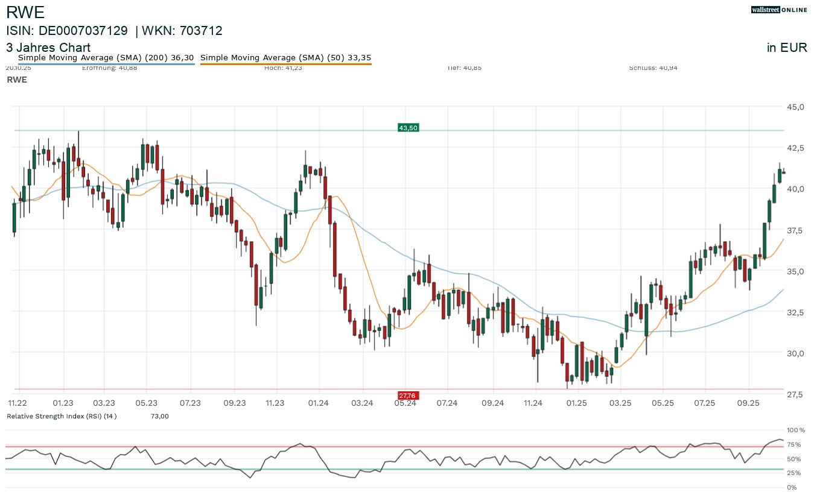
Task: Click the ISIN DE0007037129 text
Action: coord(67,31)
